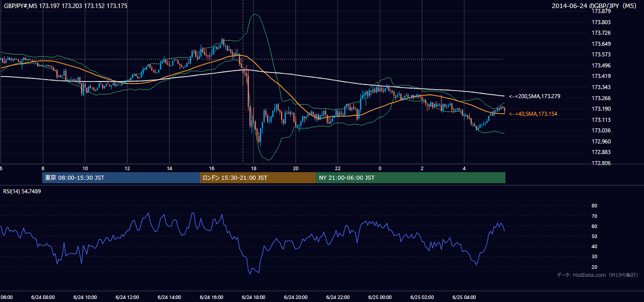644x302 pixels.
Task: Click price axis value 173.803
Action: point(601,22)
